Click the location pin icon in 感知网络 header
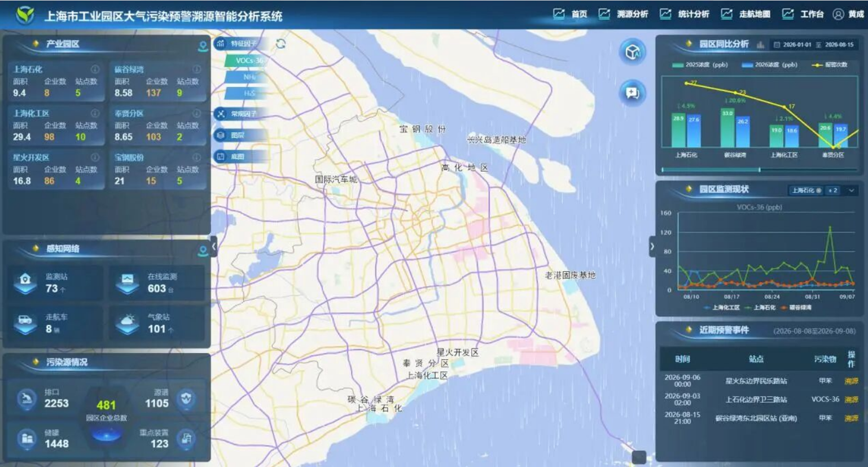Screen dimensions: 868x467 [203, 250]
